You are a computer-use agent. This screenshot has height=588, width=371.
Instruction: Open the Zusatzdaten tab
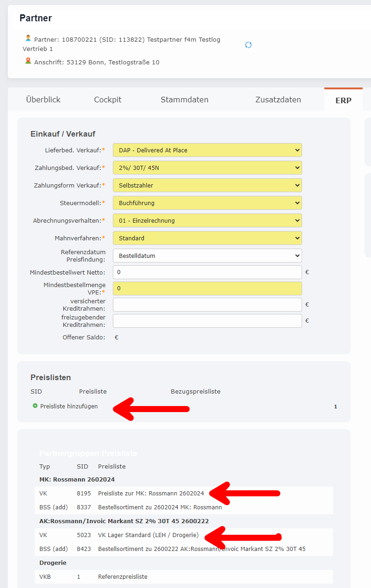(278, 99)
